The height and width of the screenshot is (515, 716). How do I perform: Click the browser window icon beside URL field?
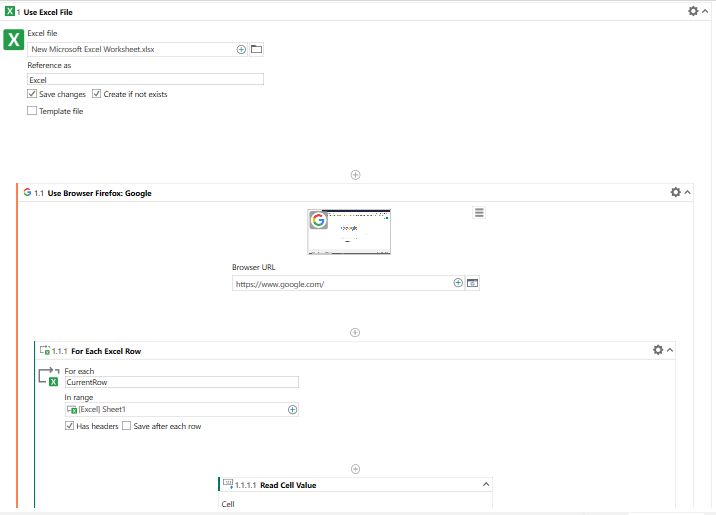(473, 284)
